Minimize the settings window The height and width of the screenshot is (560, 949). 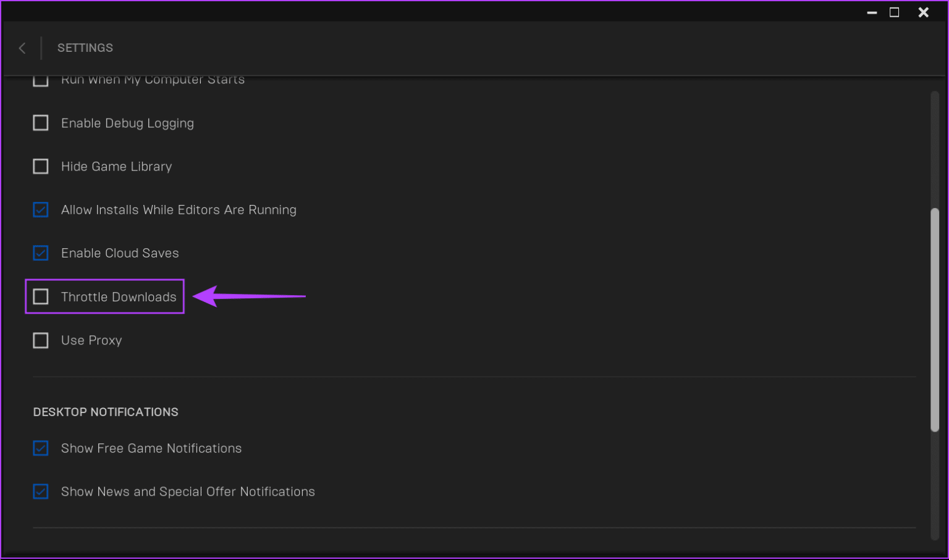[x=872, y=12]
